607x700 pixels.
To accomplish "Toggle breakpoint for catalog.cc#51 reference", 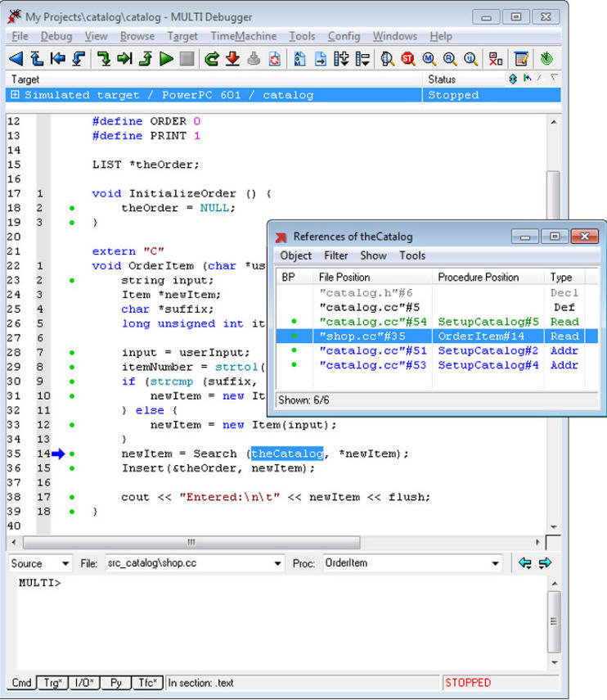I will [x=294, y=350].
